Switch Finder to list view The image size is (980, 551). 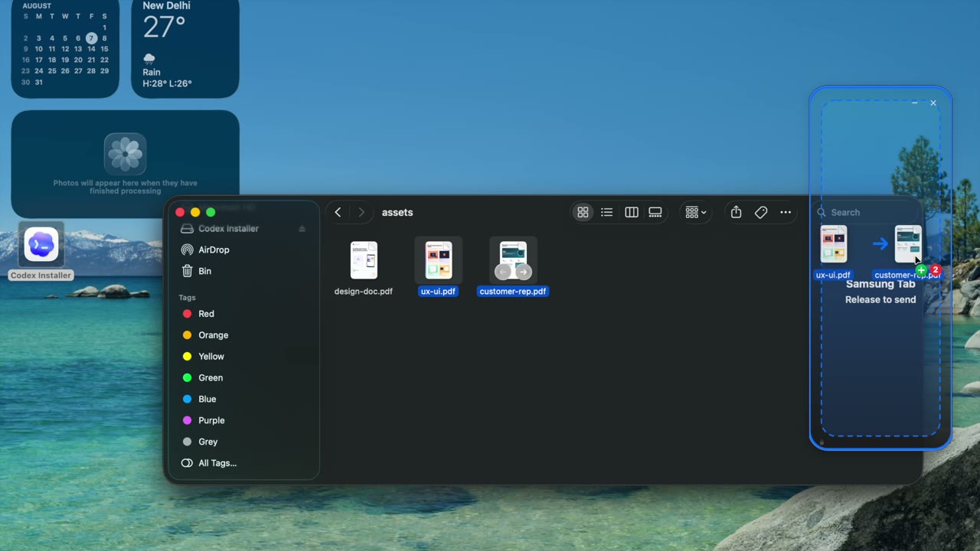pos(606,213)
